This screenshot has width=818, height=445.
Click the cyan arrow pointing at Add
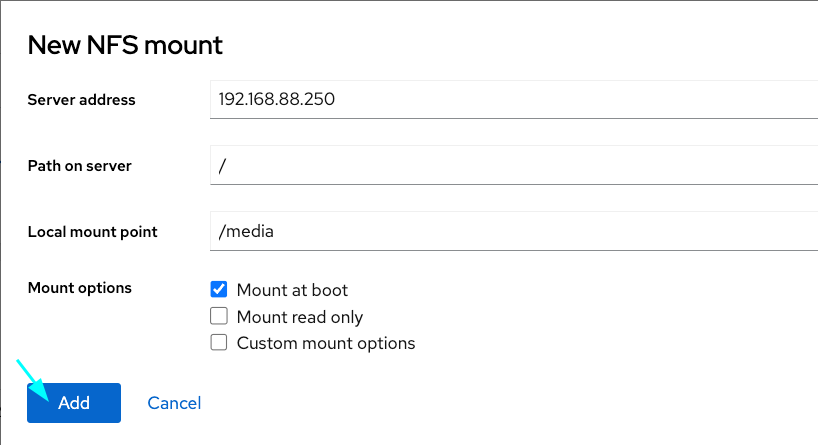point(32,380)
